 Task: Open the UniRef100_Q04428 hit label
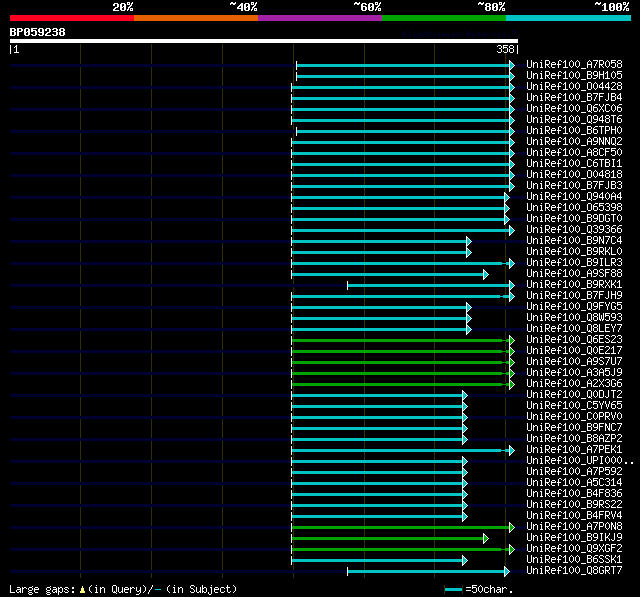(x=574, y=87)
